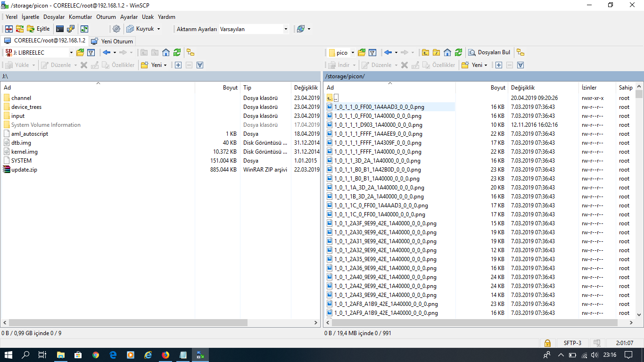The height and width of the screenshot is (362, 644).
Task: Open Firefox from the Windows taskbar
Action: click(x=165, y=355)
